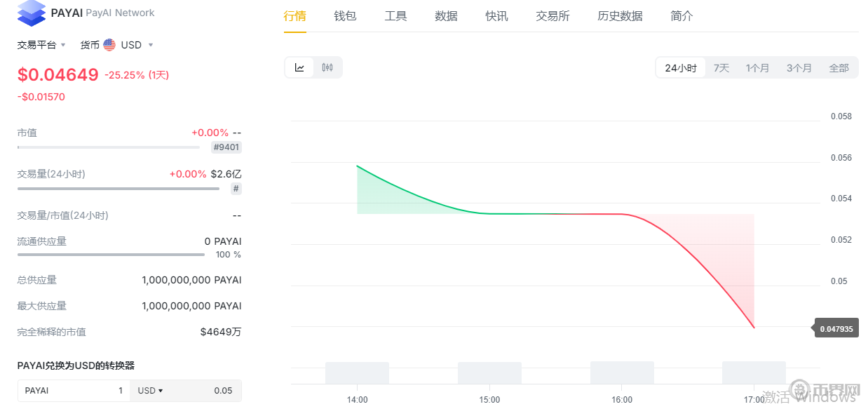868x409 pixels.
Task: Switch to 全部 price history view
Action: tap(839, 67)
